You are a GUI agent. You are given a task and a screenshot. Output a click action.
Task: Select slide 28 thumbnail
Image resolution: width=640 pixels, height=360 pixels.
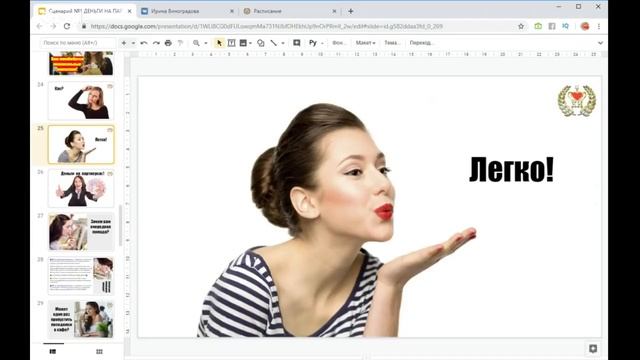pyautogui.click(x=81, y=276)
